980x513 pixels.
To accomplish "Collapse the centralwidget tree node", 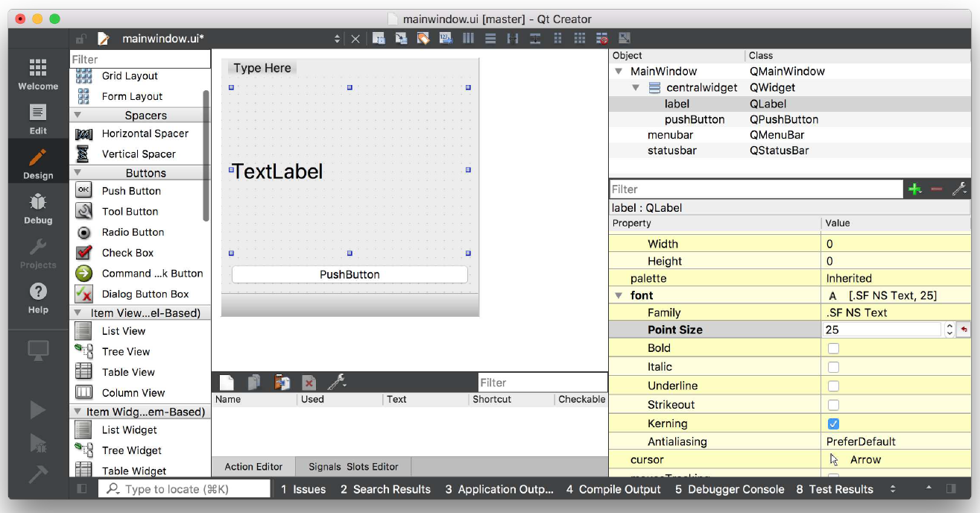I will pos(636,87).
